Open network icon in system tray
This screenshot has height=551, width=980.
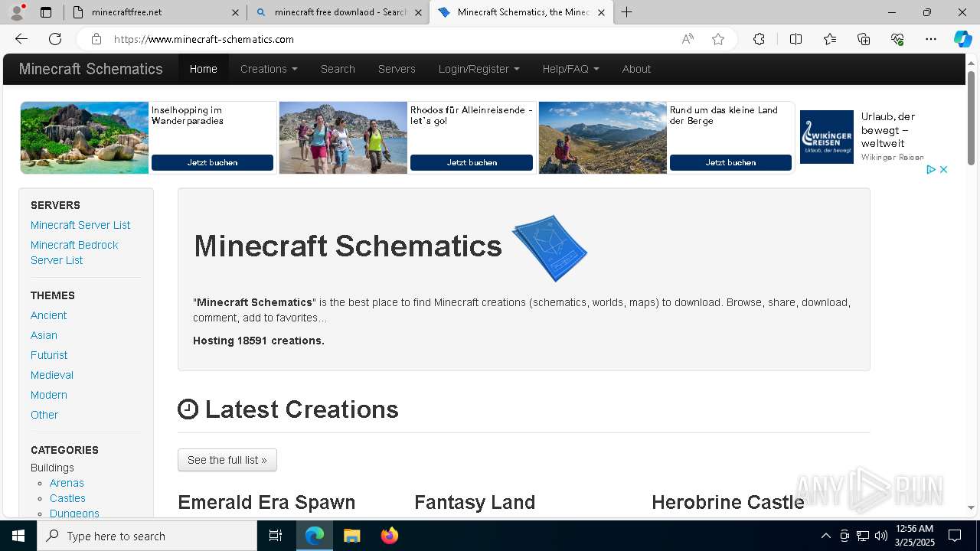point(863,536)
